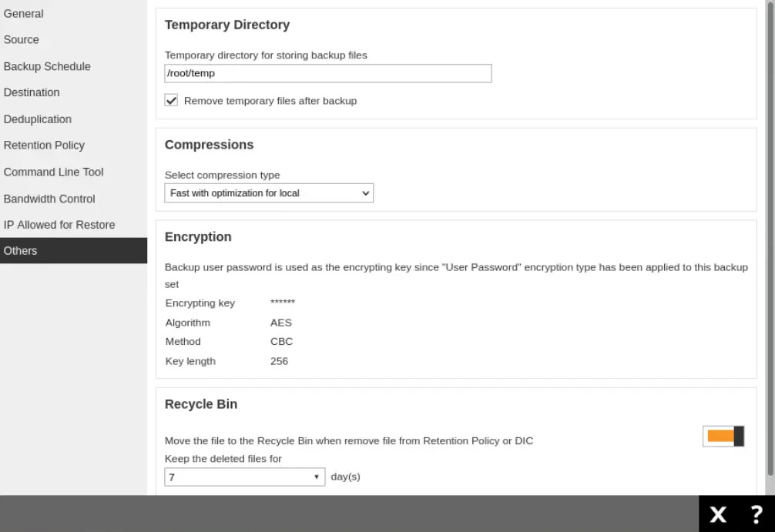
Task: Open the compression type dropdown
Action: click(269, 193)
